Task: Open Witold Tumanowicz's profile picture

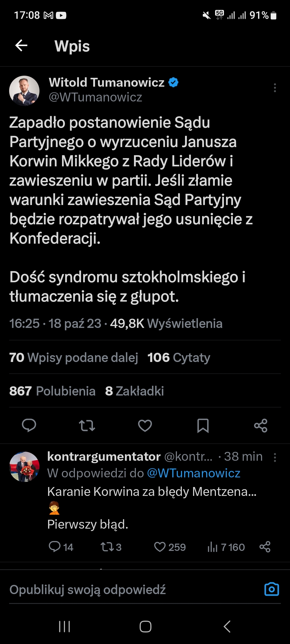Action: click(x=24, y=91)
